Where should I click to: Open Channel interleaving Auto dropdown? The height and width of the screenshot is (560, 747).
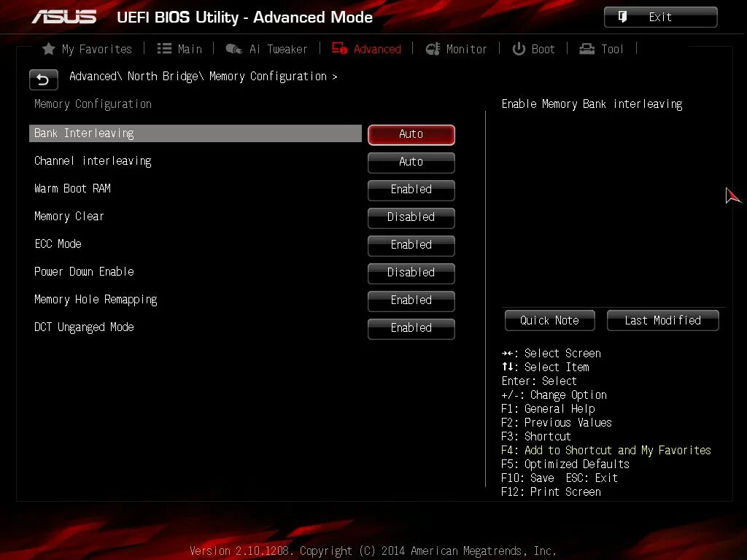pos(411,162)
